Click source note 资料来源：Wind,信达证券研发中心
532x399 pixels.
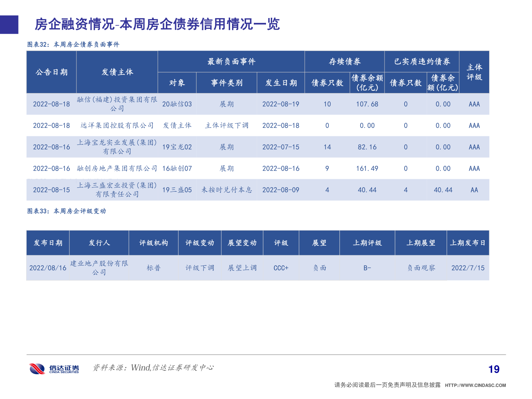[153, 368]
